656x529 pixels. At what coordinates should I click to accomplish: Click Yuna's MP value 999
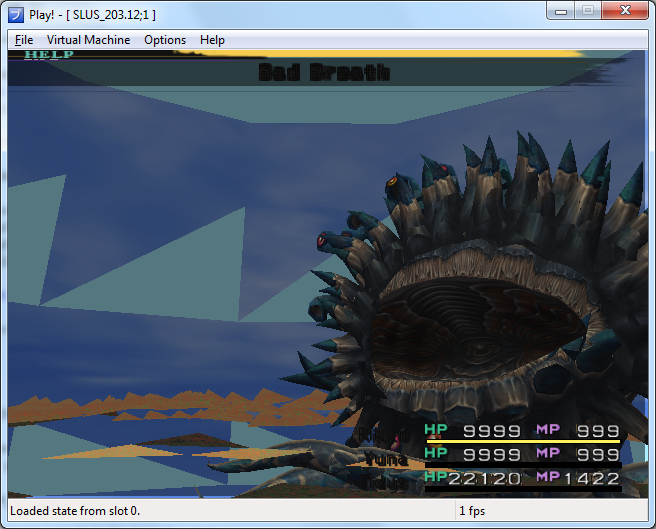click(x=598, y=455)
